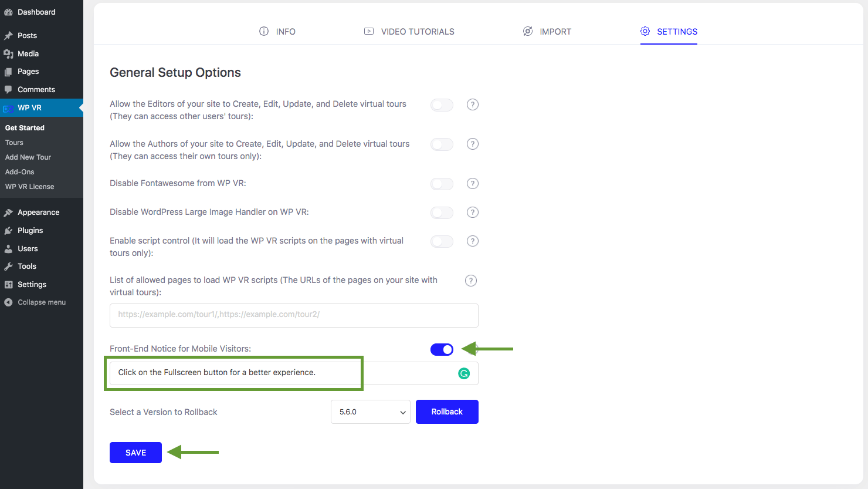This screenshot has width=868, height=489.
Task: Click the Appearance paintbrush icon
Action: pos(8,213)
